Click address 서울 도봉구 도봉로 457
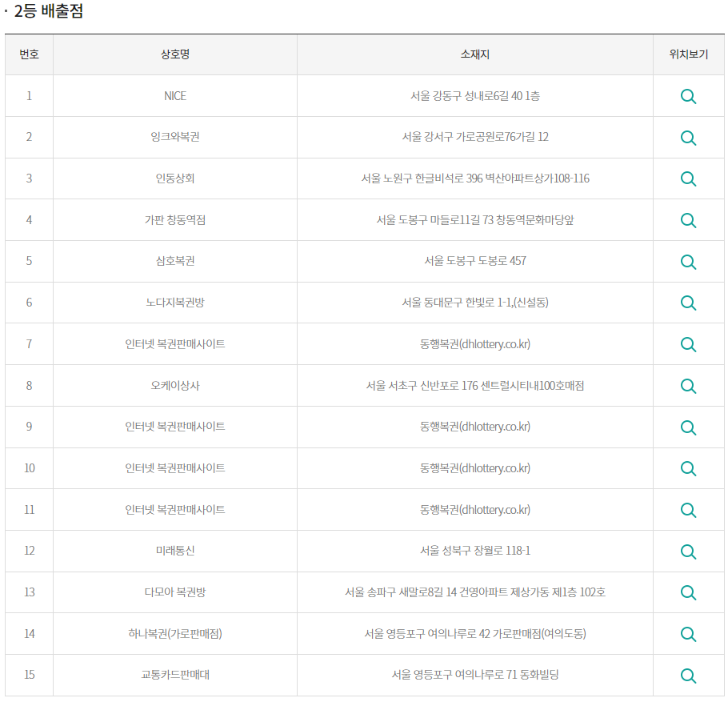The image size is (728, 702). tap(475, 261)
